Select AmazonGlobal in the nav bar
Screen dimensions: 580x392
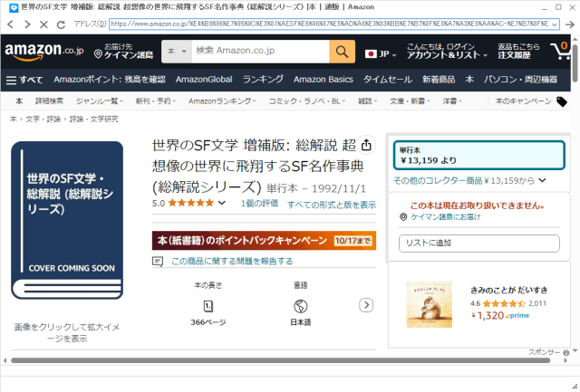click(204, 80)
